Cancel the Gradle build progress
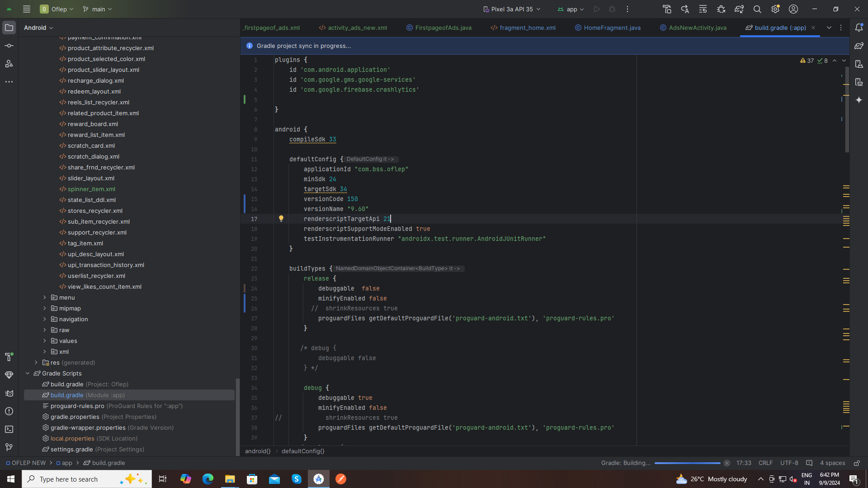Viewport: 868px width, 488px height. (727, 463)
